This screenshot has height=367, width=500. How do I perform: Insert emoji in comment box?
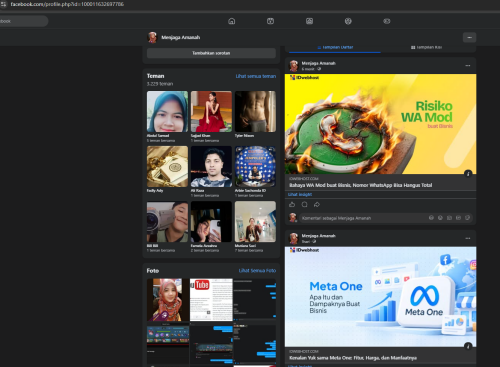[440, 218]
